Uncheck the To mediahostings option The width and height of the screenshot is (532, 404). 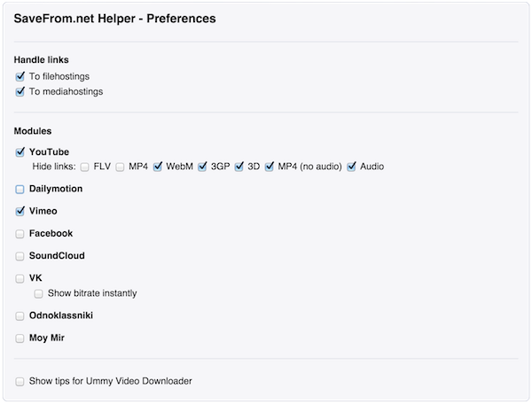[20, 92]
